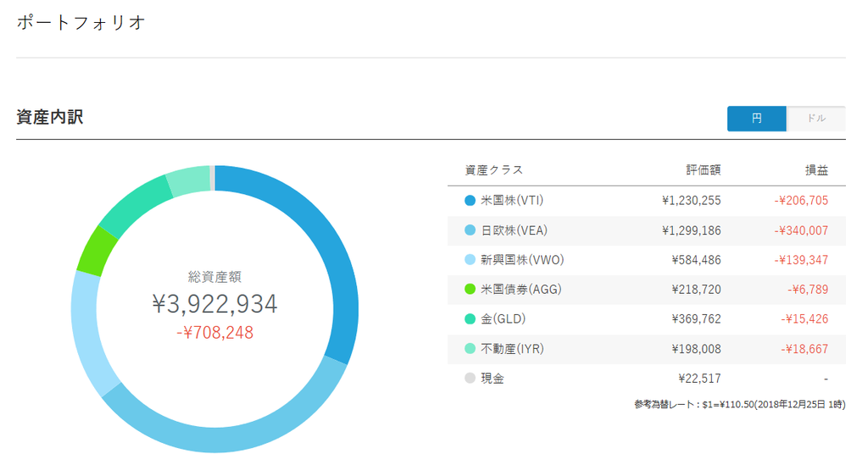Switch currency display to ドル (dollar)
This screenshot has height=454, width=868.
[816, 119]
